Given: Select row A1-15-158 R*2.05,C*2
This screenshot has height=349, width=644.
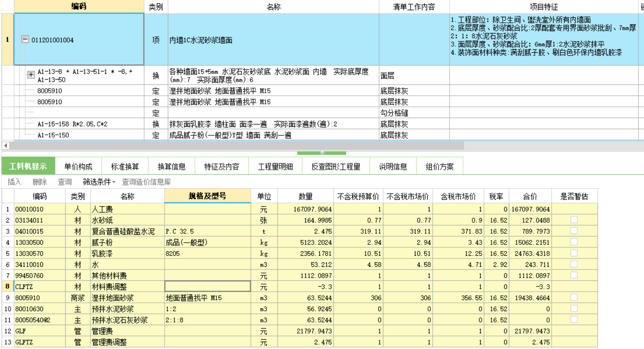Looking at the screenshot, I should click(x=79, y=124).
